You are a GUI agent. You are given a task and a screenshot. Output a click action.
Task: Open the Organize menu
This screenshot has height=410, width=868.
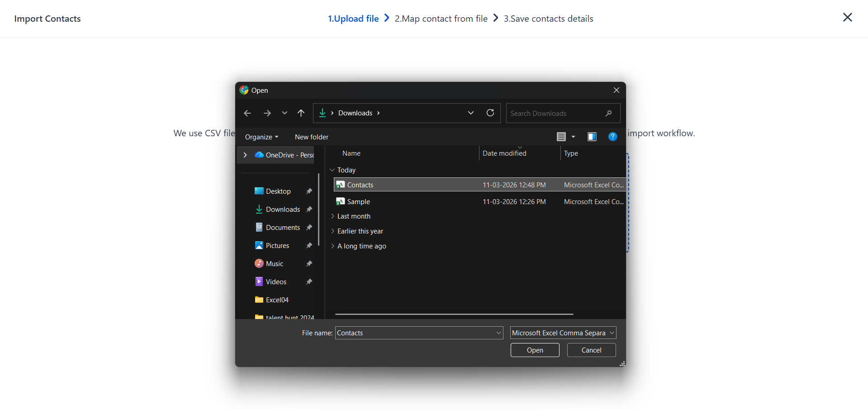261,137
